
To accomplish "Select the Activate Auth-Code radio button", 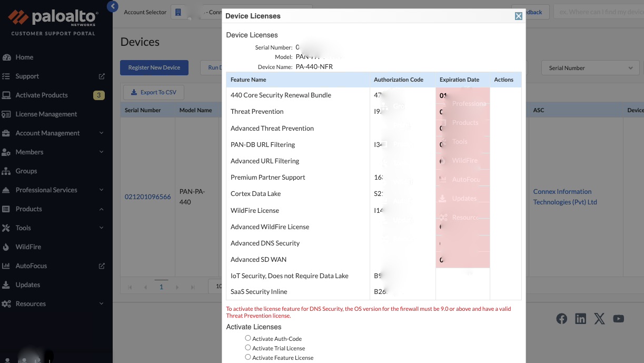I will click(x=248, y=338).
